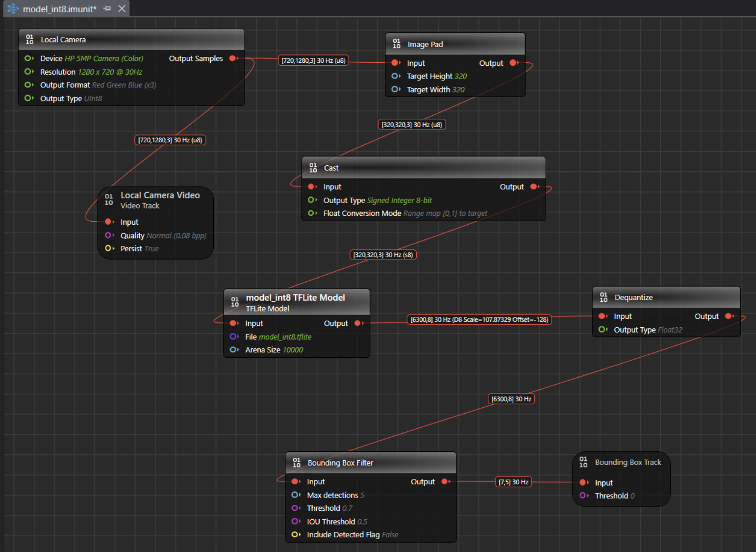The image size is (756, 552).
Task: Close the model_int8.imunit tab
Action: 122,9
